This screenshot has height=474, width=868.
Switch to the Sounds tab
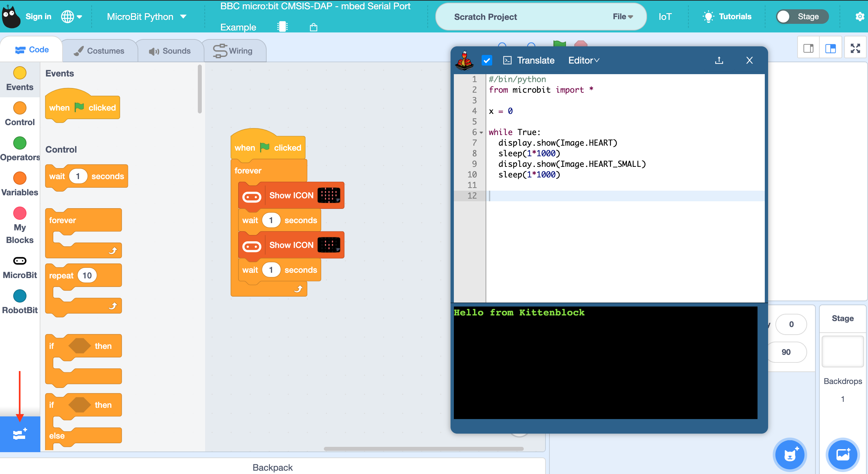click(x=170, y=51)
